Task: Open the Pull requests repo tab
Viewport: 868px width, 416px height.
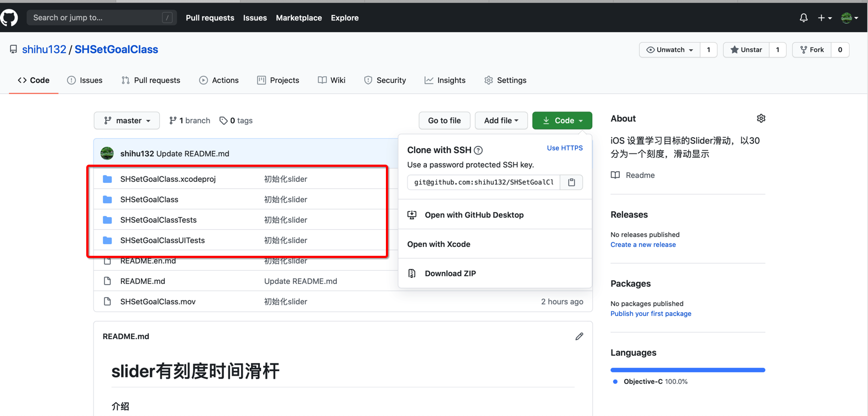Action: (x=151, y=80)
